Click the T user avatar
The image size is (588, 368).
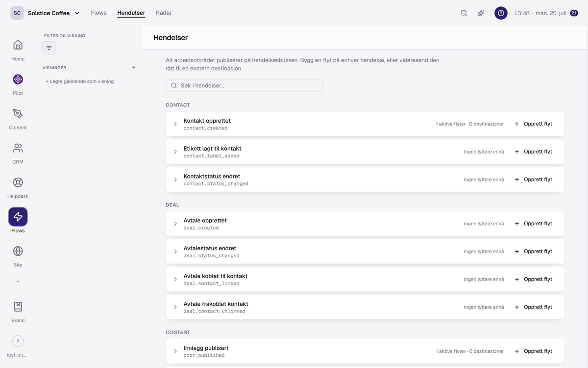[18, 341]
